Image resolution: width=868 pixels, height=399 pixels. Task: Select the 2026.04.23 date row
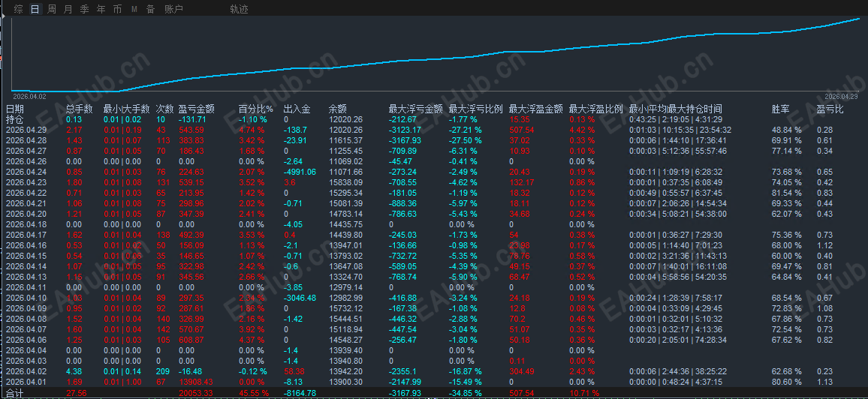click(26, 182)
